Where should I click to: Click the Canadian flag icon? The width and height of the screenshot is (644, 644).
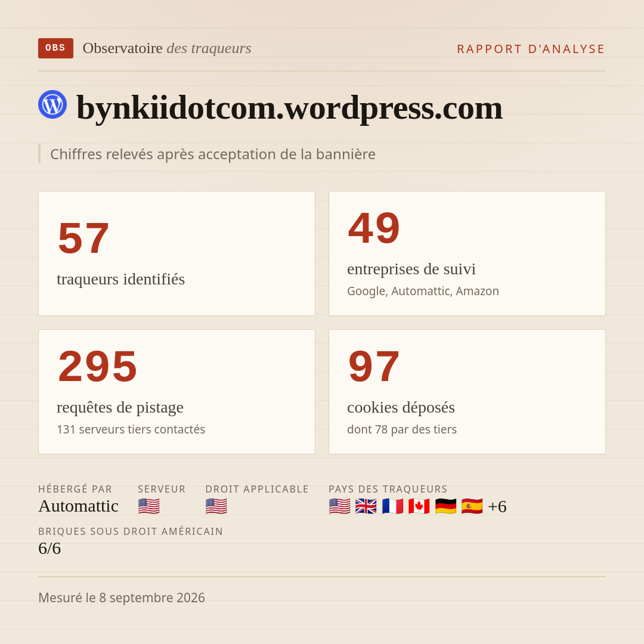click(419, 506)
